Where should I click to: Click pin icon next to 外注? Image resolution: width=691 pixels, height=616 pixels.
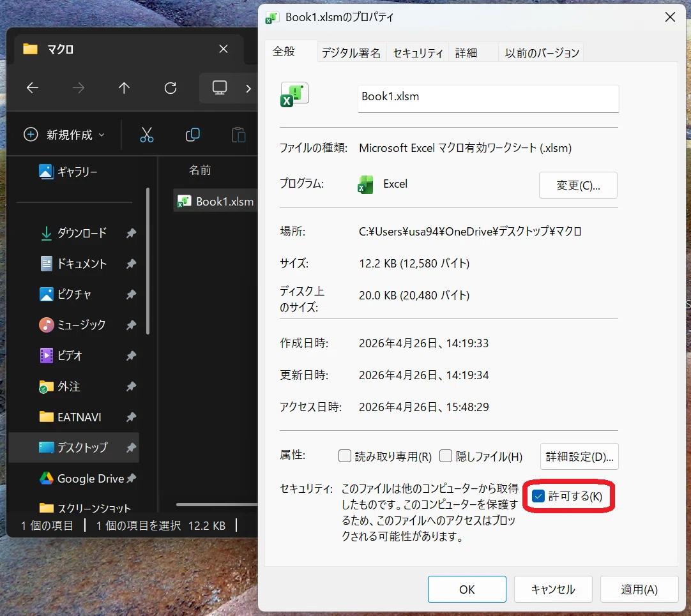point(131,386)
